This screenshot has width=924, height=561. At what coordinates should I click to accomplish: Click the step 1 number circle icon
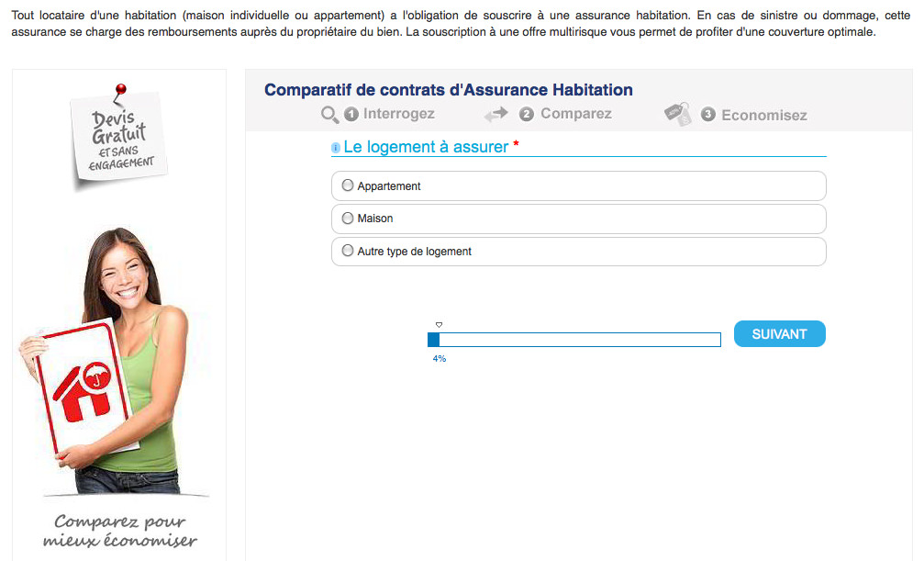[351, 114]
